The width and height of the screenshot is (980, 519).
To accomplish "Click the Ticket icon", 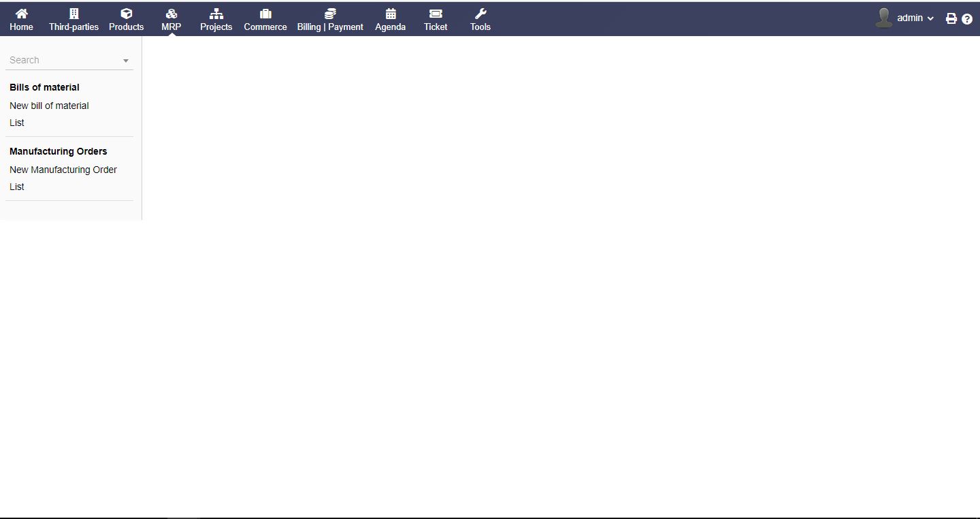I will tap(436, 14).
